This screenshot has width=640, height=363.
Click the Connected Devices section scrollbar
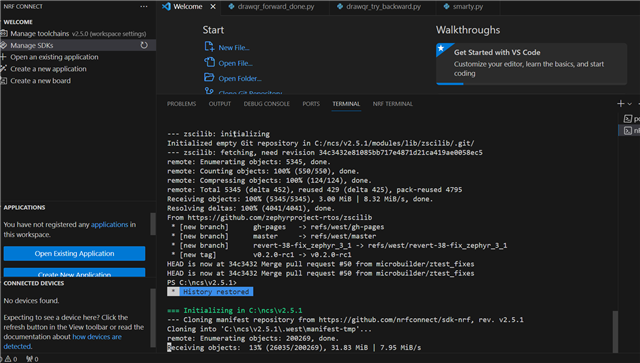pos(153,318)
